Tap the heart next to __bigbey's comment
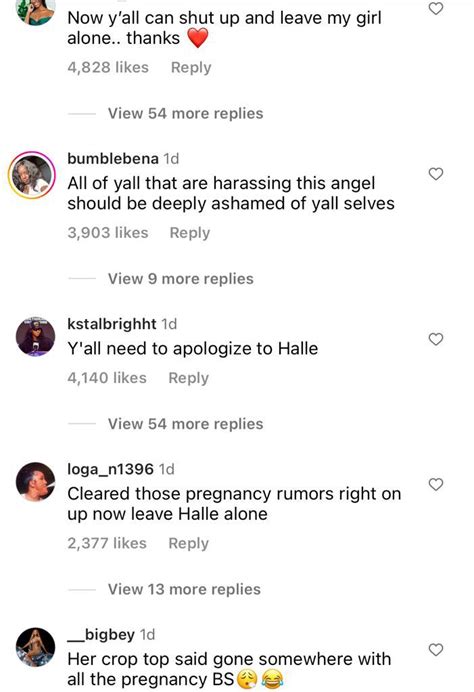 [436, 650]
